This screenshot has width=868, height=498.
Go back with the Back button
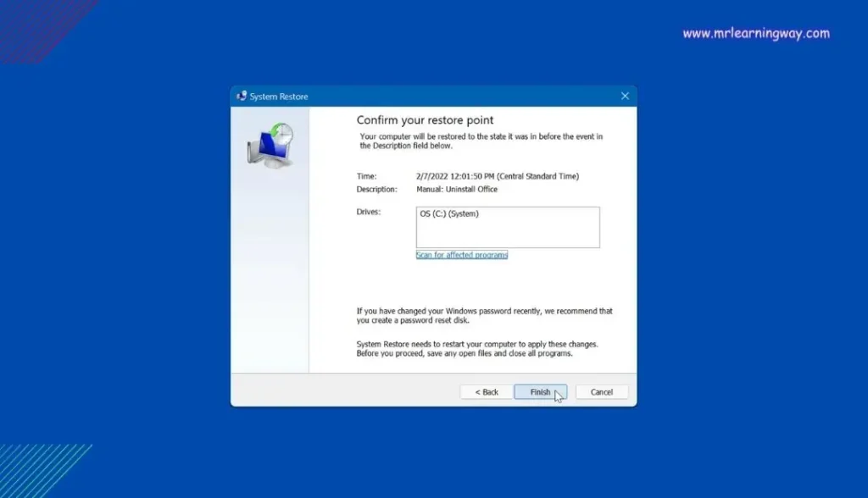point(487,392)
